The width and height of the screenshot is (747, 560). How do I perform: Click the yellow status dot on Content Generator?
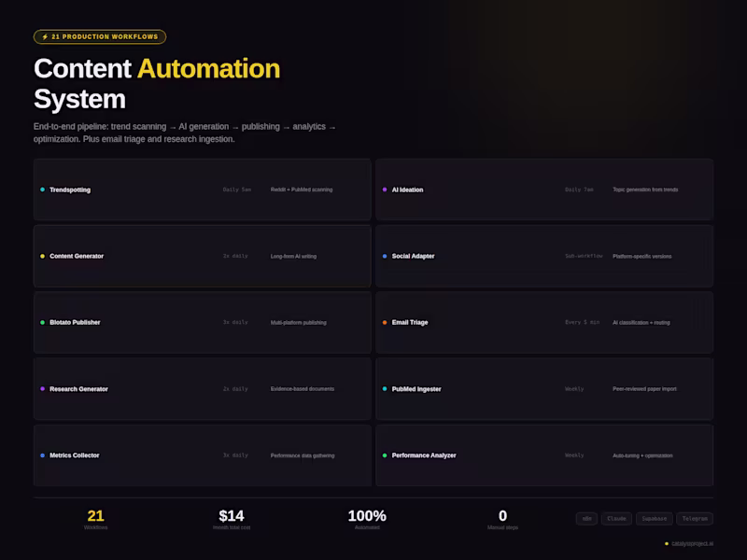[42, 256]
